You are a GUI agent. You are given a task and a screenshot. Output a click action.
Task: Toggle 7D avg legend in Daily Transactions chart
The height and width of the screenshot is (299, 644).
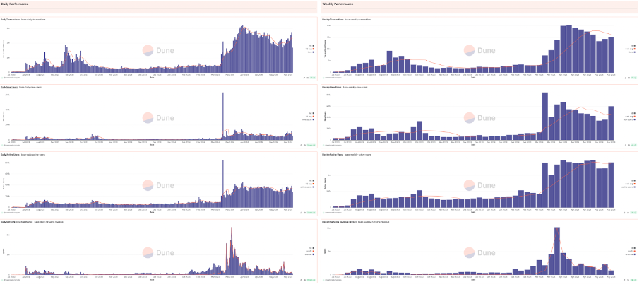click(309, 49)
